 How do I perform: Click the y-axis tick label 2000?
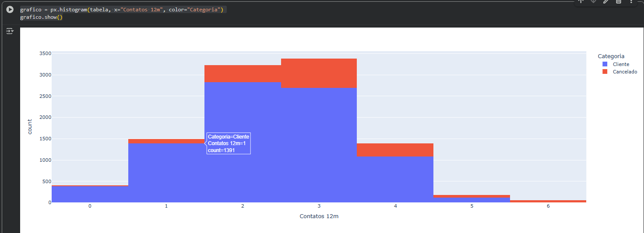click(x=46, y=117)
